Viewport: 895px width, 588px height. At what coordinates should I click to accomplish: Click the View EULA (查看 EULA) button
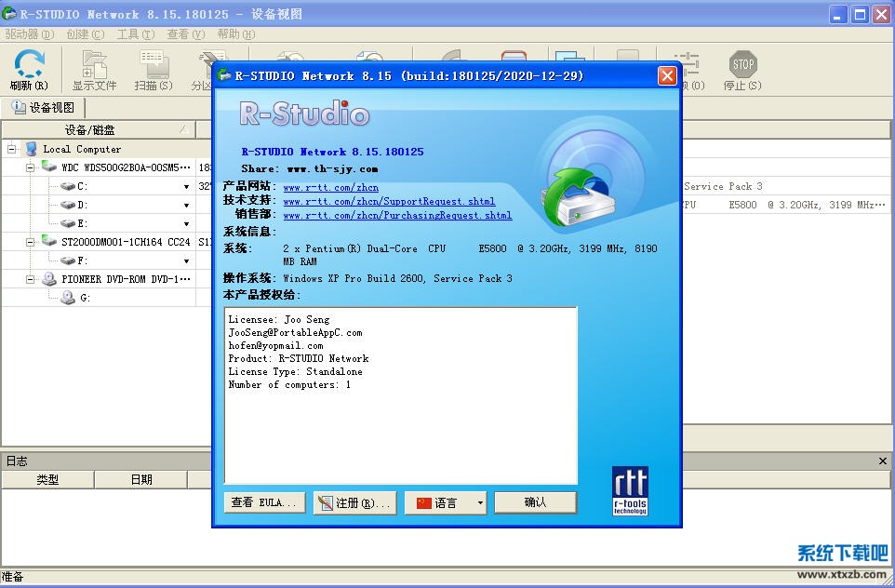pyautogui.click(x=264, y=502)
